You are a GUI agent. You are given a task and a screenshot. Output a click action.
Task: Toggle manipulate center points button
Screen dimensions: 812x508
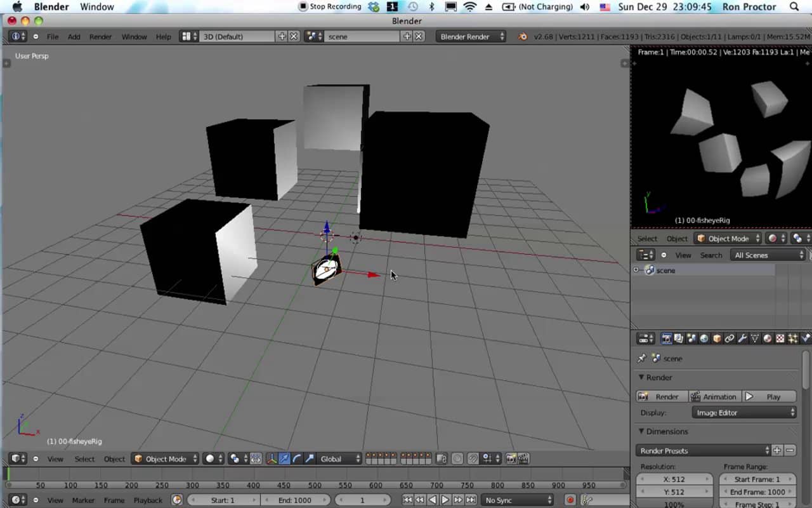(x=256, y=458)
